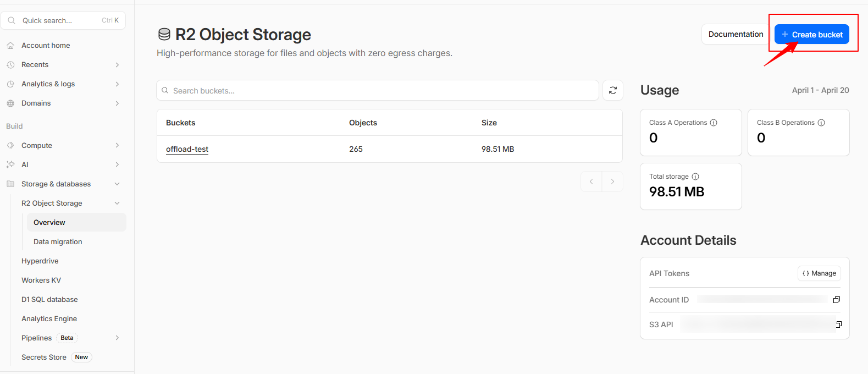Copy the Account ID with copy icon

point(837,300)
